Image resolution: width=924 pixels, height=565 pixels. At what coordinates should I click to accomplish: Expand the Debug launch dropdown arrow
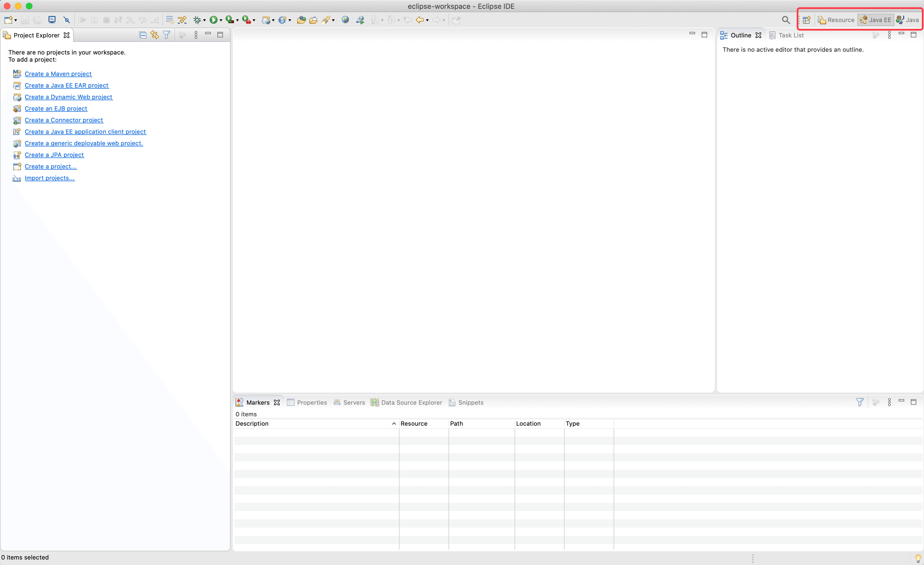coord(204,20)
